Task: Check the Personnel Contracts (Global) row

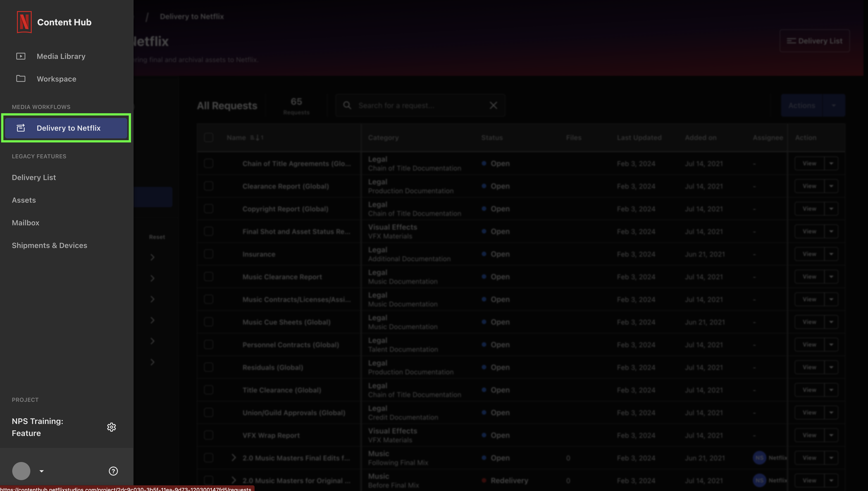Action: click(x=209, y=345)
